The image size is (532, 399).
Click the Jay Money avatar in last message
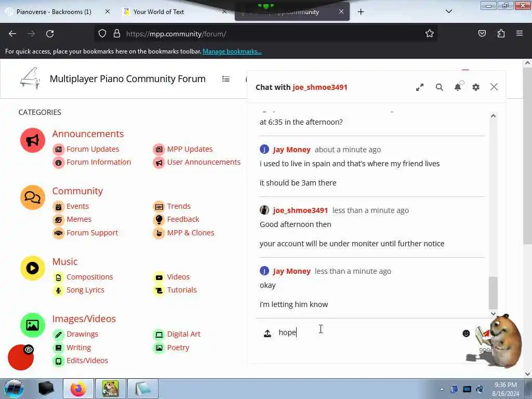(x=264, y=271)
